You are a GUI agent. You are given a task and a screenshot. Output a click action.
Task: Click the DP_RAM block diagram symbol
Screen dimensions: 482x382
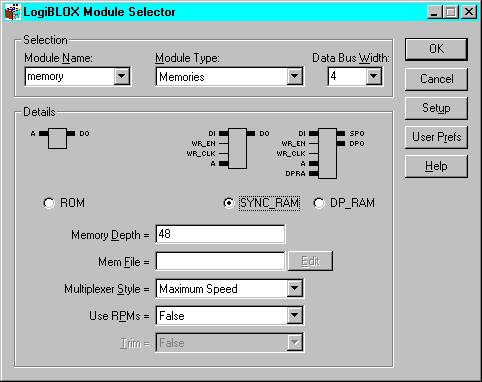327,153
